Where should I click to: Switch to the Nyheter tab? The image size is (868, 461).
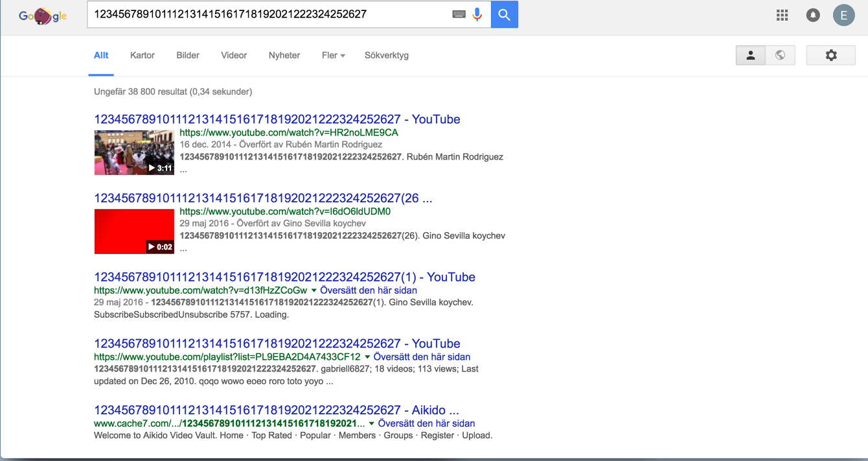point(284,55)
